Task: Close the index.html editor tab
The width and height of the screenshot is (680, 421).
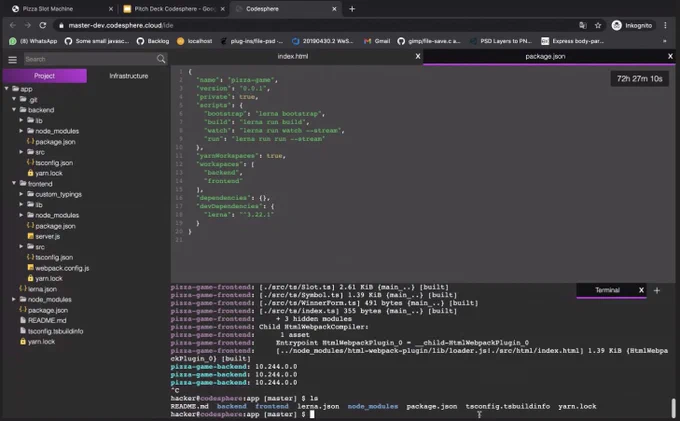Action: point(418,56)
